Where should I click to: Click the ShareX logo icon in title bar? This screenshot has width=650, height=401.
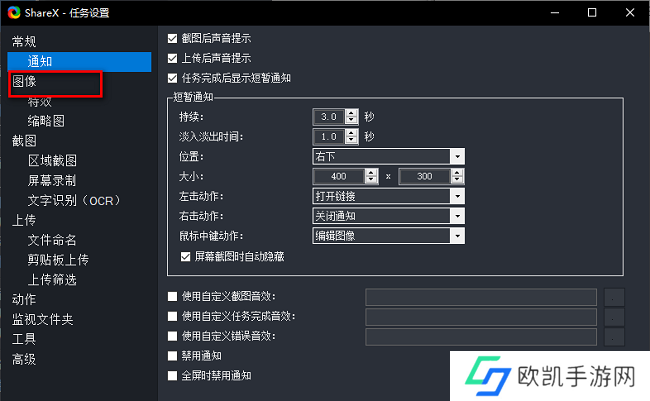click(14, 12)
